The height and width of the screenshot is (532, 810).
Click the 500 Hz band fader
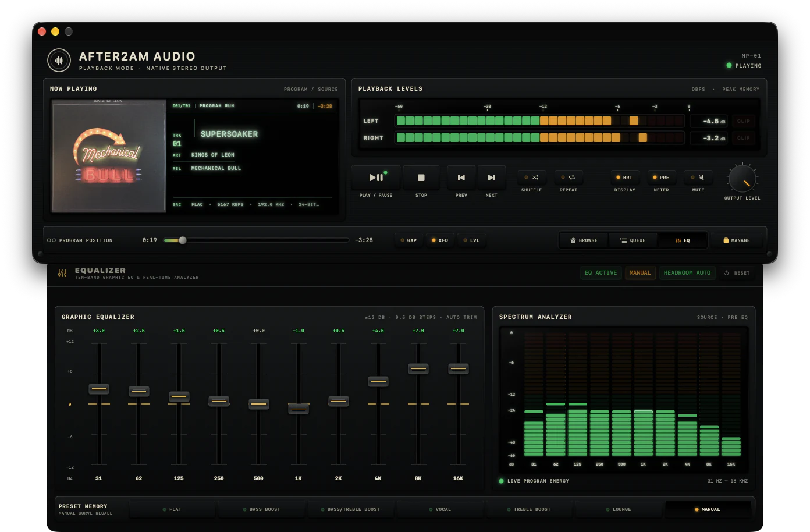click(x=259, y=404)
